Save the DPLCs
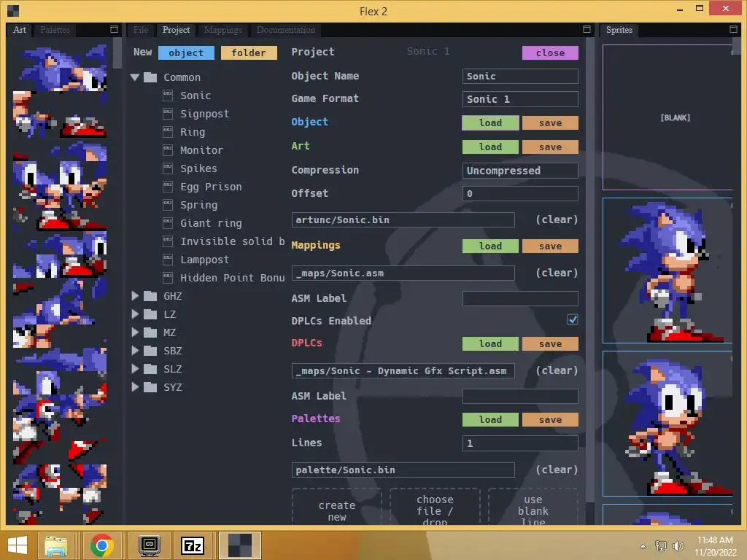Viewport: 747px width, 560px height. coord(550,343)
